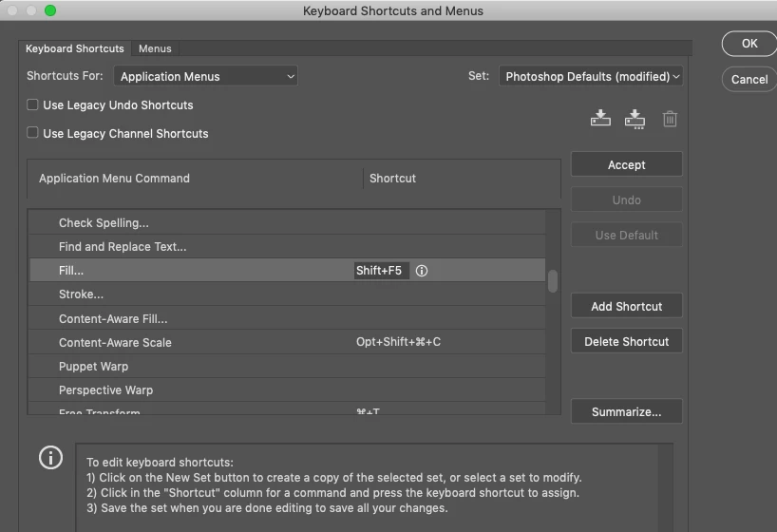This screenshot has width=777, height=532.
Task: Click the OK button
Action: [x=749, y=44]
